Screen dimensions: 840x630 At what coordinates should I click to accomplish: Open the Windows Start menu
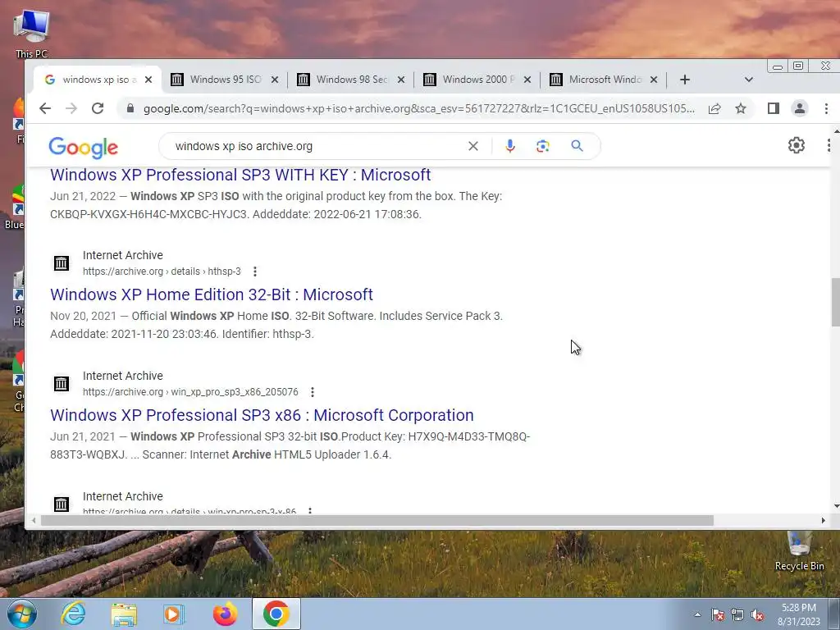(x=22, y=614)
